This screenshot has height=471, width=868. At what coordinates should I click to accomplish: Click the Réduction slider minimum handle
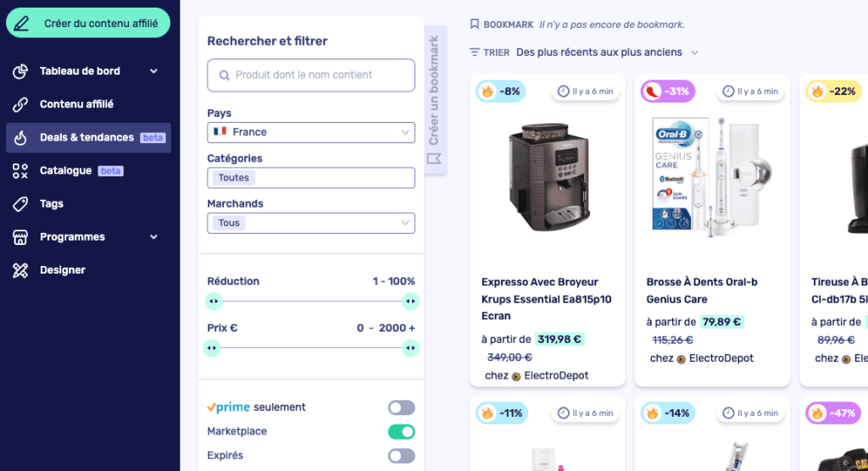coord(214,301)
